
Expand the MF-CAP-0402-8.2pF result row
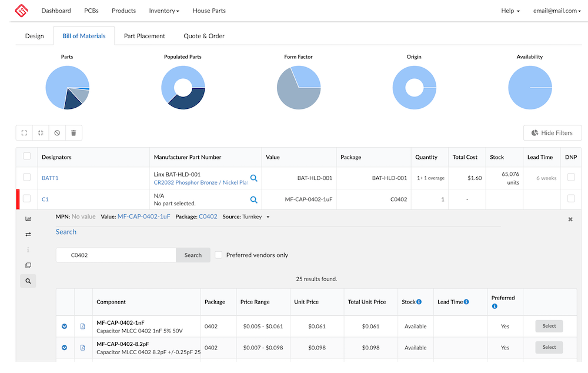(65, 348)
